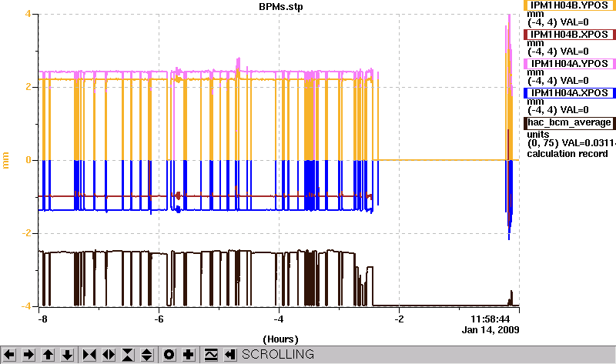The width and height of the screenshot is (616, 364).
Task: Click the 'calculation record' legend text
Action: [567, 154]
